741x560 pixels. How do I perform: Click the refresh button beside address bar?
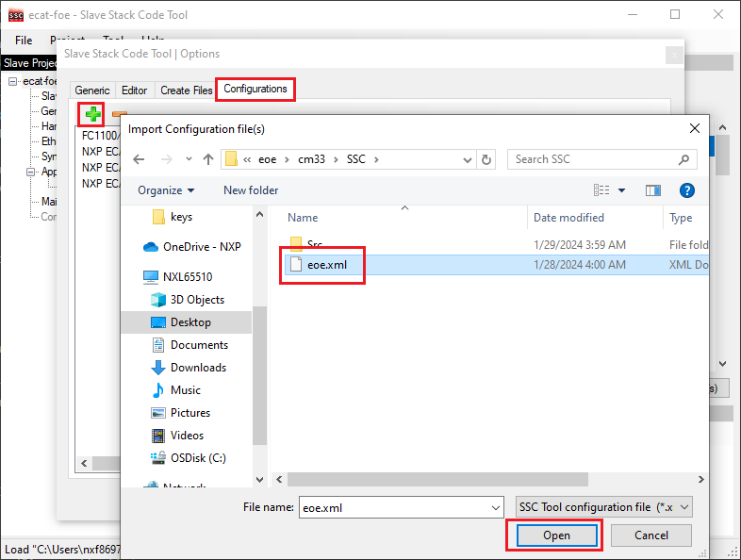[486, 159]
